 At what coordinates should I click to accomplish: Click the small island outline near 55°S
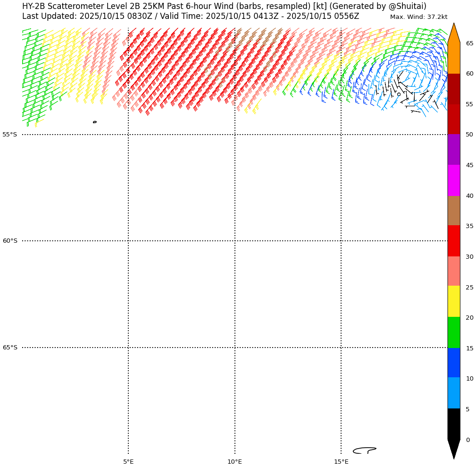pyautogui.click(x=95, y=122)
